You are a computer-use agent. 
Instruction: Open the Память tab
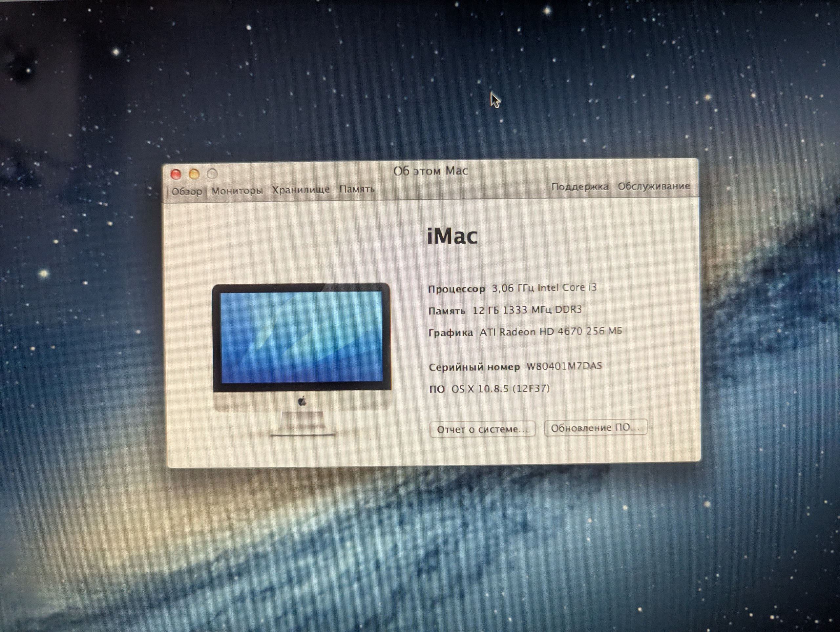click(x=357, y=189)
